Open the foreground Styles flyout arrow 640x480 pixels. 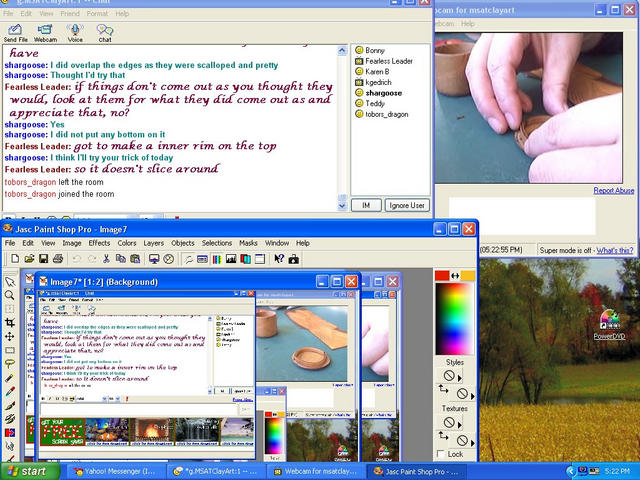pyautogui.click(x=460, y=378)
